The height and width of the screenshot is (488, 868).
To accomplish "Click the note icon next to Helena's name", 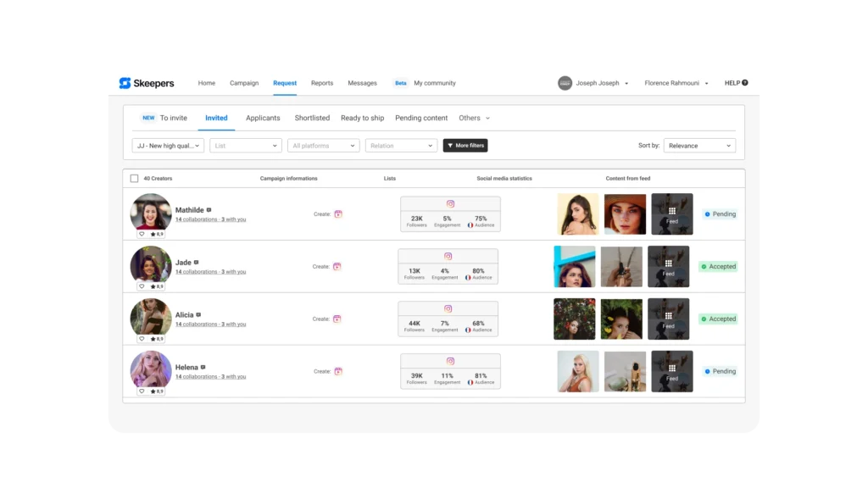I will (203, 367).
